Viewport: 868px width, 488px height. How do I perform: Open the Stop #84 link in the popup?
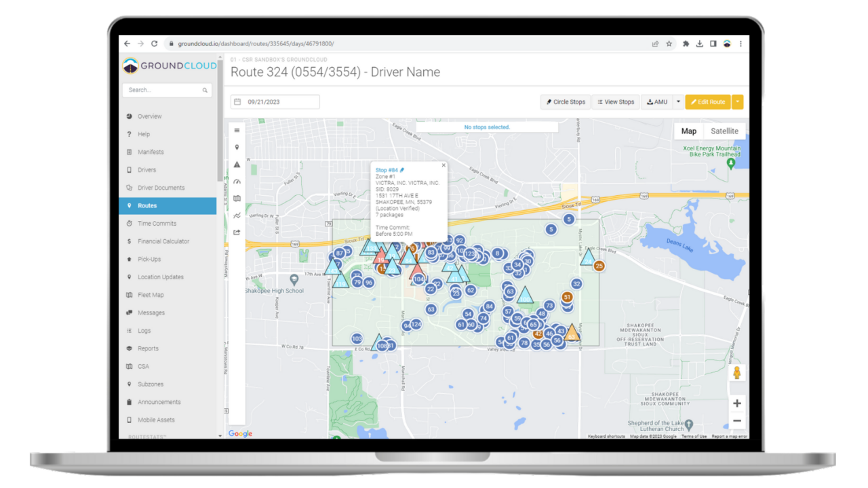coord(386,170)
